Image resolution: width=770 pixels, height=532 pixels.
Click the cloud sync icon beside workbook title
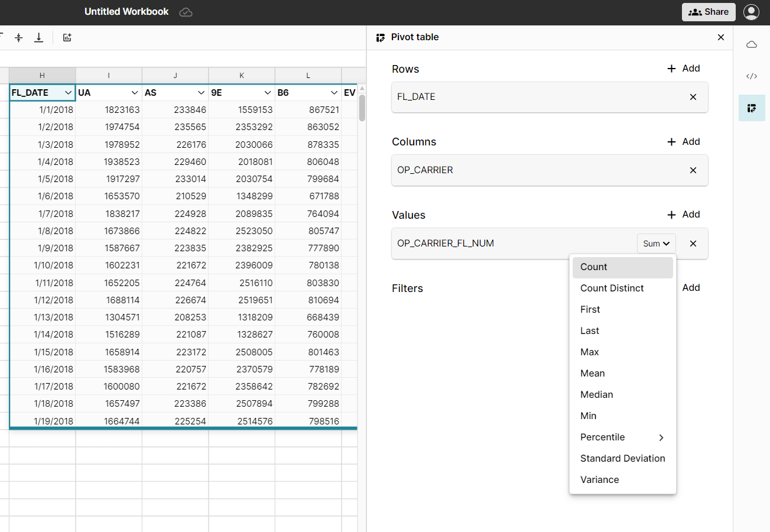[x=186, y=11]
